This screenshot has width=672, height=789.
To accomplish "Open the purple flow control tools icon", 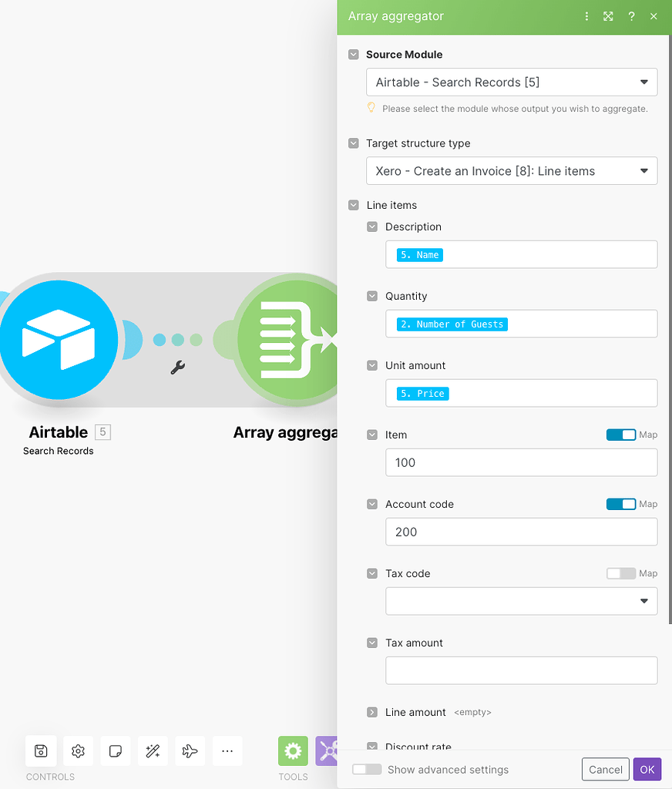I will coord(326,751).
